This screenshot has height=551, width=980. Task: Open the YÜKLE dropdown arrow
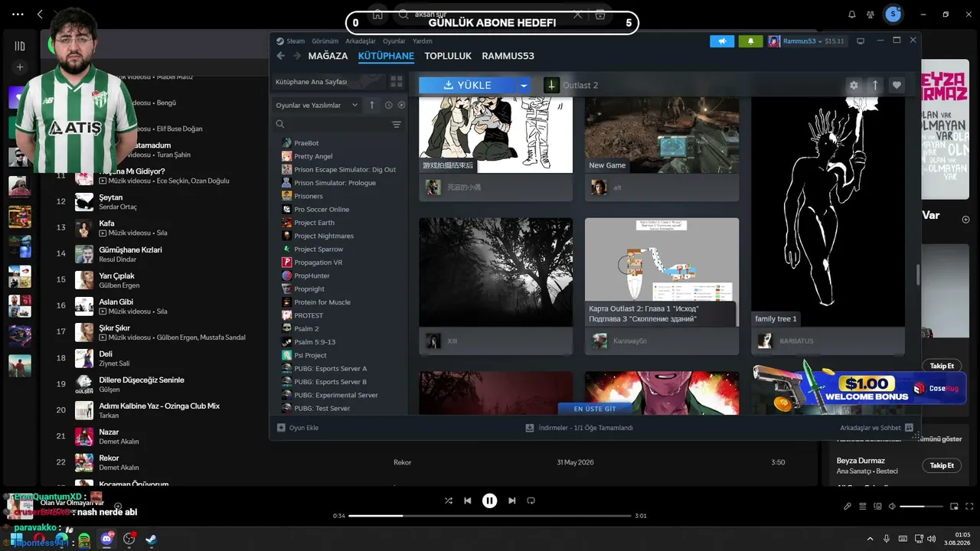pyautogui.click(x=524, y=85)
